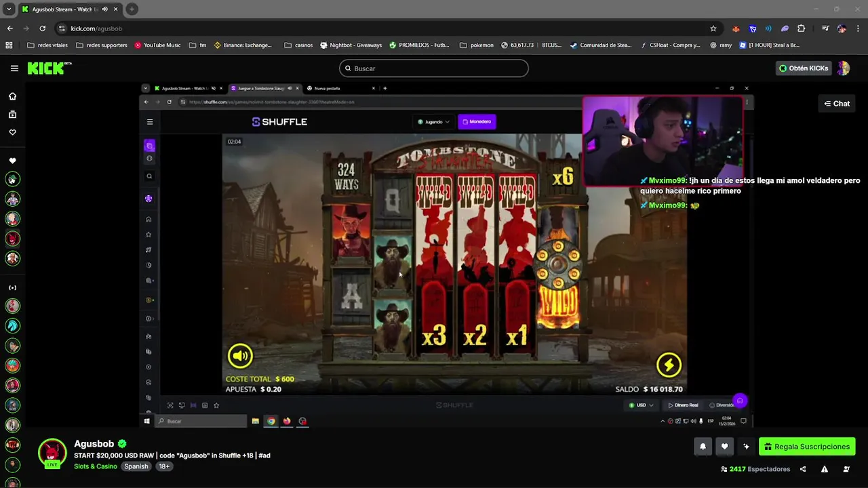Screen dimensions: 868x488
Task: Toggle stream notifications bell
Action: (x=703, y=447)
